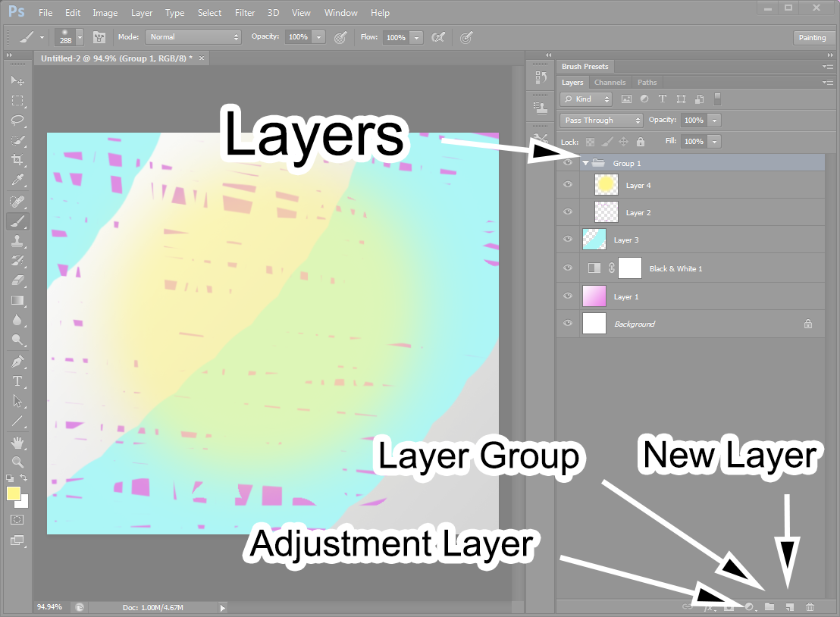840x617 pixels.
Task: Collapse the Group 1 layer group
Action: click(x=585, y=163)
